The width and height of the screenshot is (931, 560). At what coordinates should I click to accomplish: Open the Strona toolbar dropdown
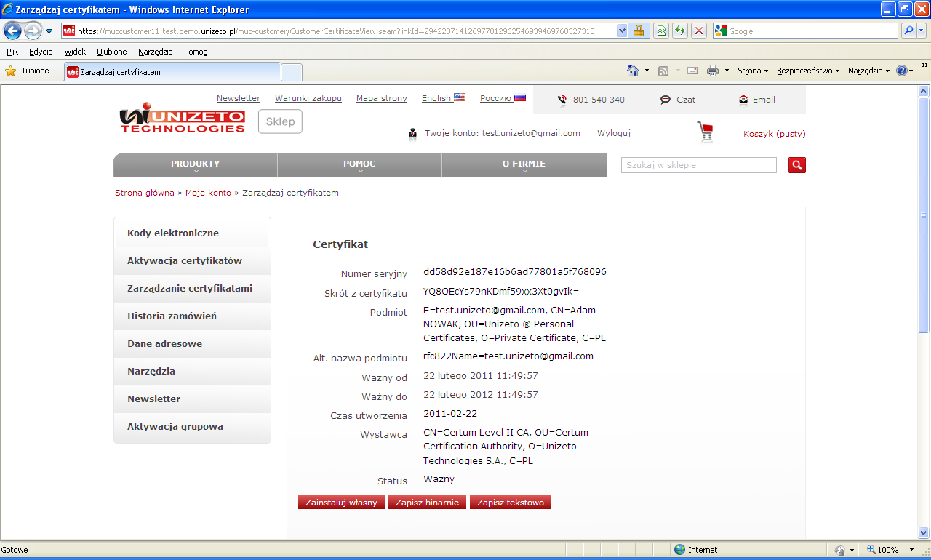pyautogui.click(x=753, y=71)
